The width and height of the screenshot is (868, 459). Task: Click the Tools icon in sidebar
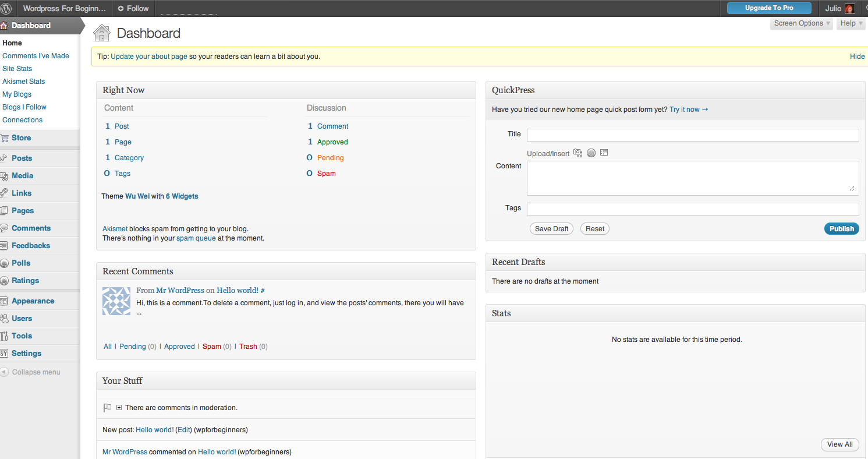[3, 336]
